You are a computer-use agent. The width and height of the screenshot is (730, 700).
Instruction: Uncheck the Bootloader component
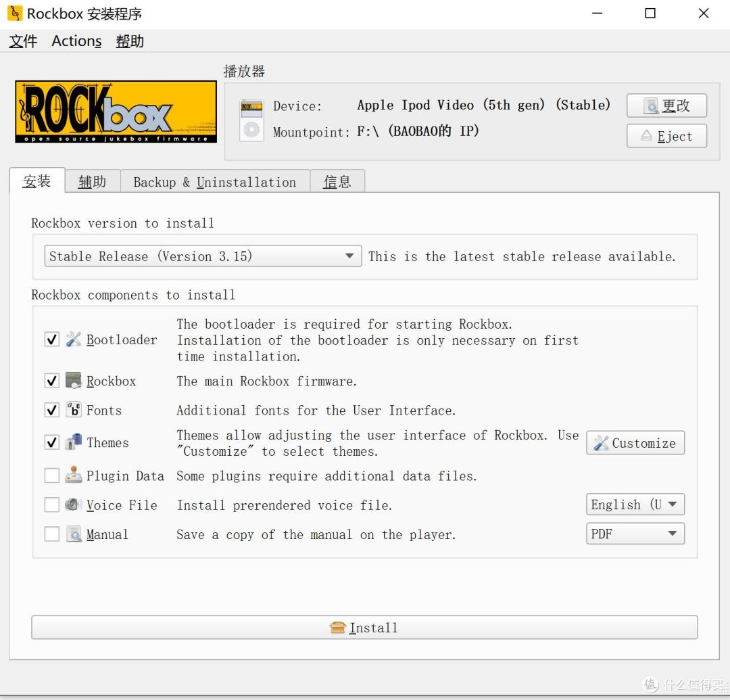52,340
